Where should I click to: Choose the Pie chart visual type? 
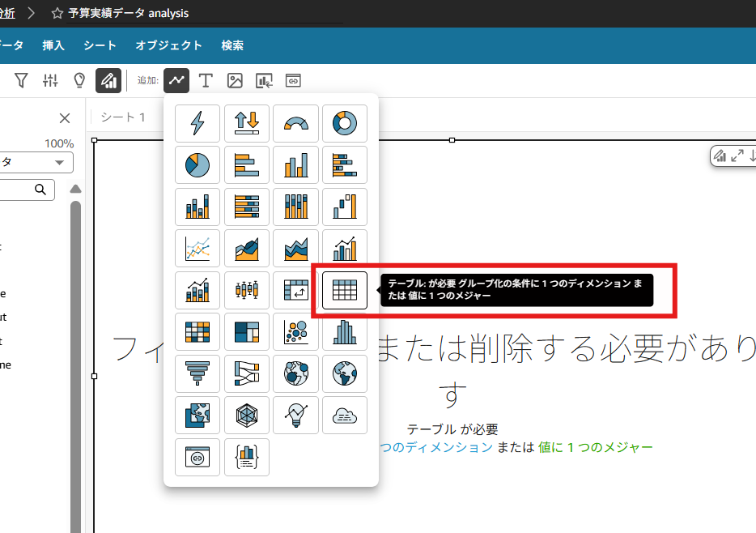coord(197,165)
